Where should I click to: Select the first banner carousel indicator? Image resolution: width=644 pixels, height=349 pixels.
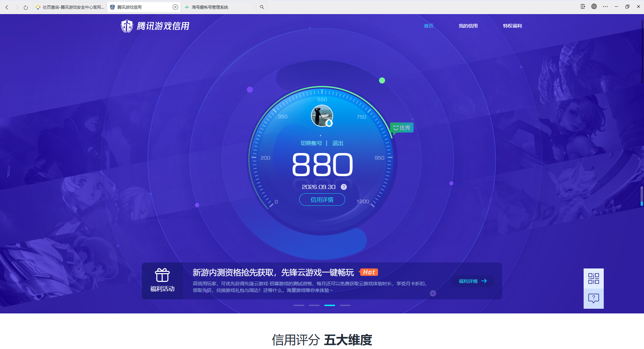[x=299, y=305]
